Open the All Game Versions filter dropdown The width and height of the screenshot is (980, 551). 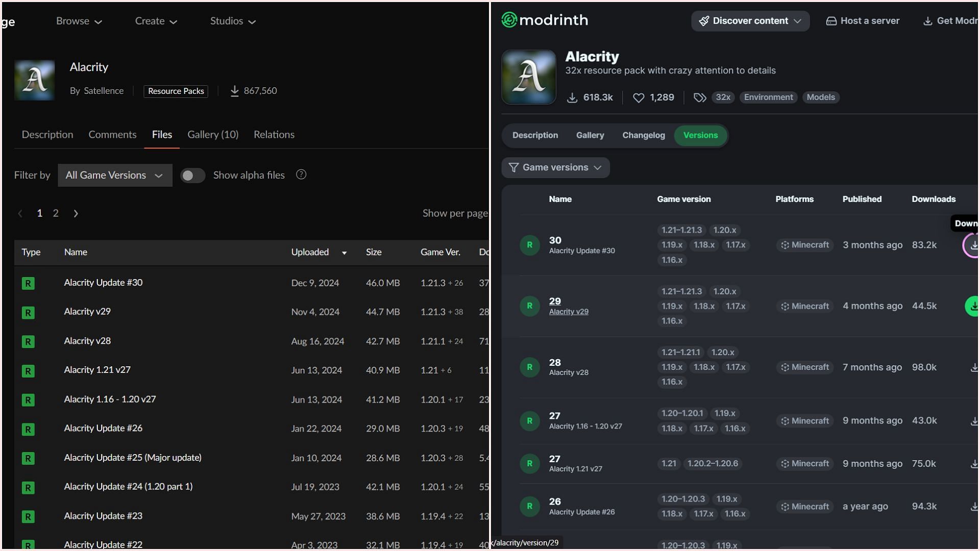pos(113,175)
